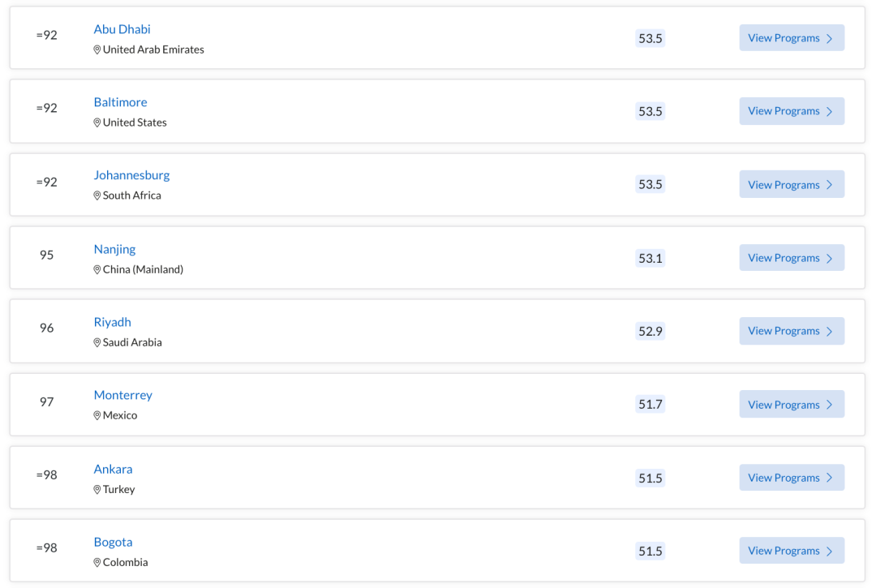Open the Nanjing city page
This screenshot has height=588, width=876.
tap(114, 249)
